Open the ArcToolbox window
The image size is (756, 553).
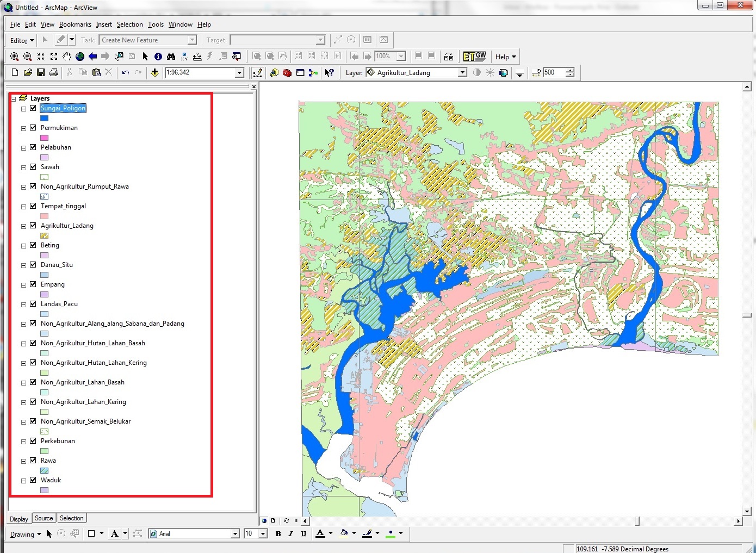pos(287,73)
